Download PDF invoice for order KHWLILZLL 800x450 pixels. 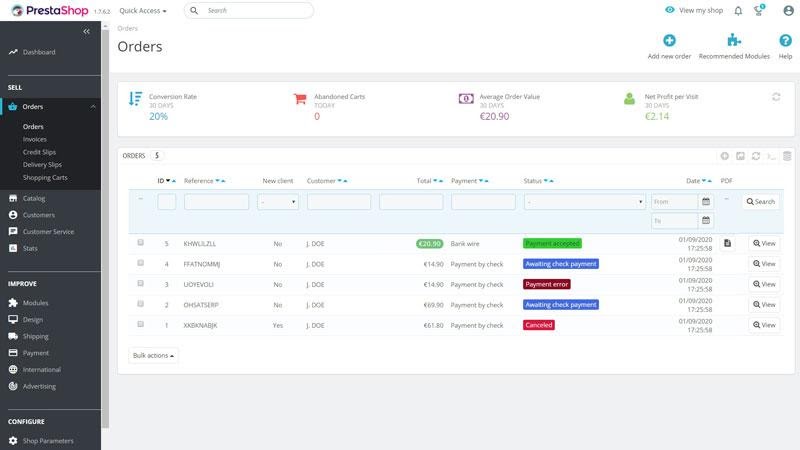(x=727, y=243)
